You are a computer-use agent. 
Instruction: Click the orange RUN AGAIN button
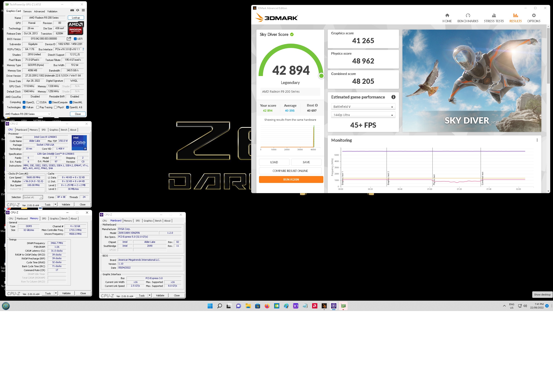(291, 180)
